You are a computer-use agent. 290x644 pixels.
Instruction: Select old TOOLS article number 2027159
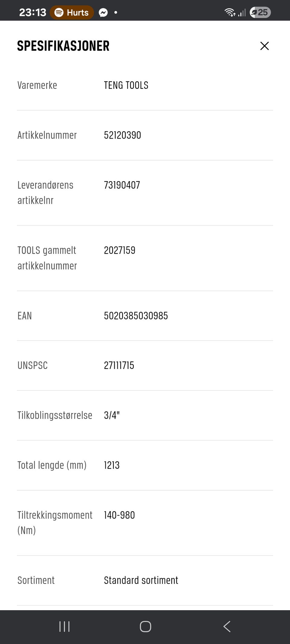(x=120, y=250)
